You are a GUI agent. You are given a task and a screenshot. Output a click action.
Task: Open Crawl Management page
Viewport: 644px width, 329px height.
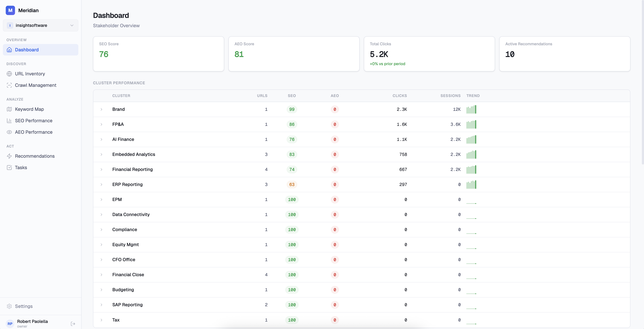click(x=40, y=85)
